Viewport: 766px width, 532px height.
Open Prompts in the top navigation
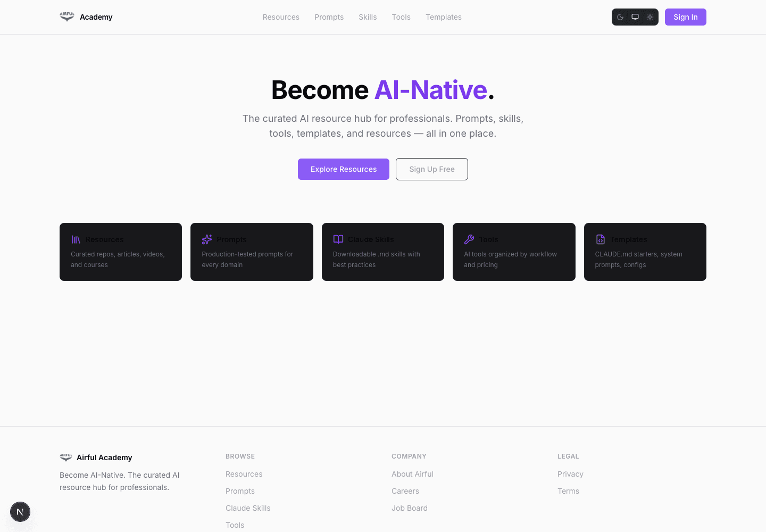click(x=329, y=17)
